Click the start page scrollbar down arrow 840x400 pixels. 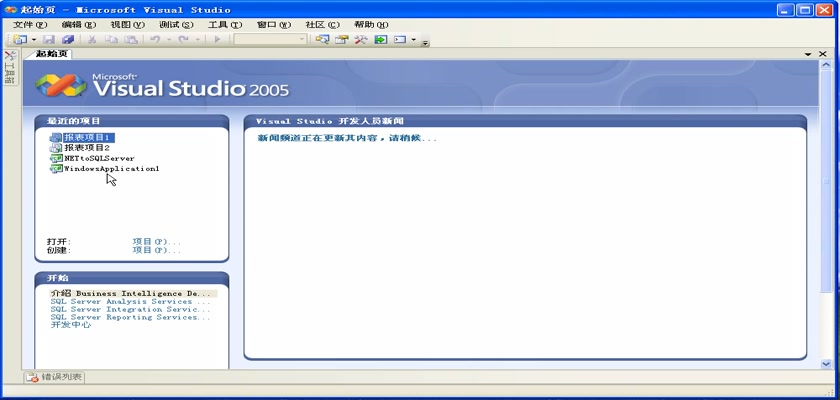point(825,364)
